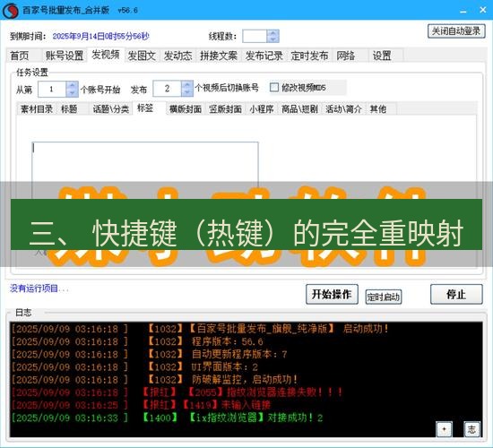Switch to the 其他 sub-tab
493x448 pixels.
point(381,109)
